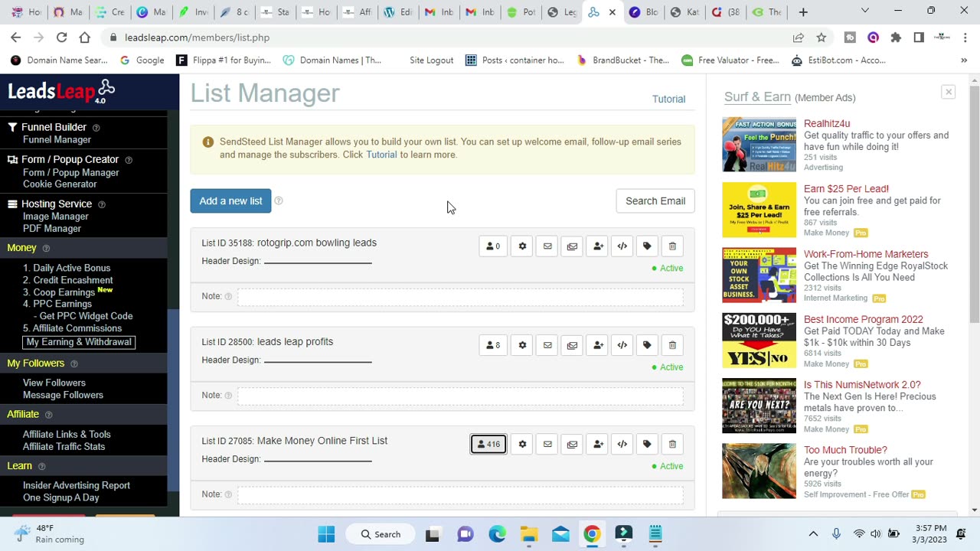Add subscriber to Make Money Online First List
The width and height of the screenshot is (980, 551).
[597, 444]
